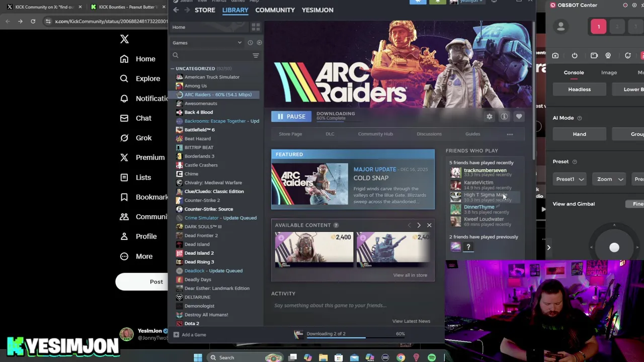
Task: Open the Store Page link for ARC Raiders
Action: [x=290, y=134]
